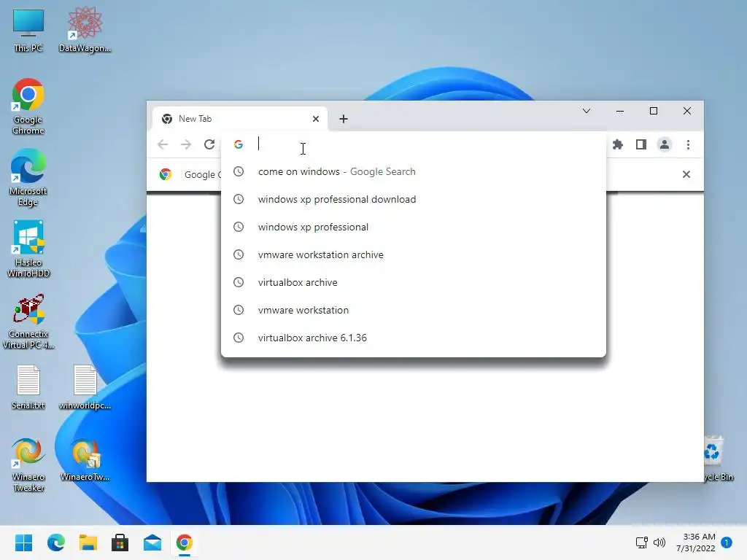
Task: Select the This PC desktop icon
Action: pos(28,31)
